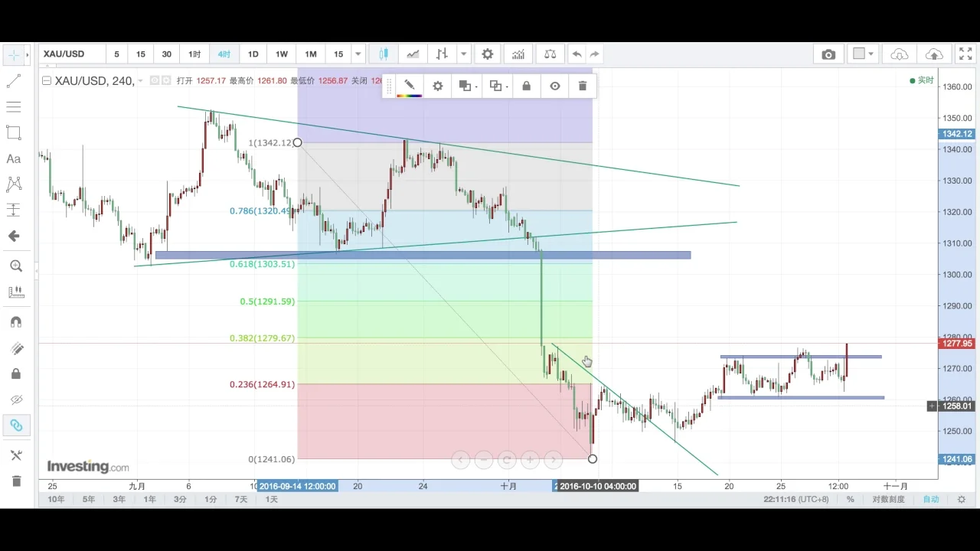This screenshot has height=551, width=980.
Task: Switch to the 1D daily timeframe
Action: click(253, 54)
